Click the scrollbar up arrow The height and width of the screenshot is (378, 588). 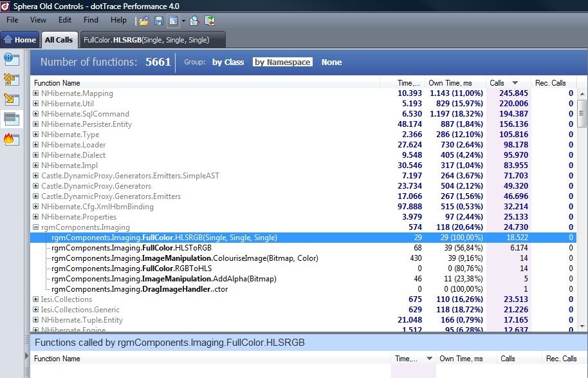(582, 94)
